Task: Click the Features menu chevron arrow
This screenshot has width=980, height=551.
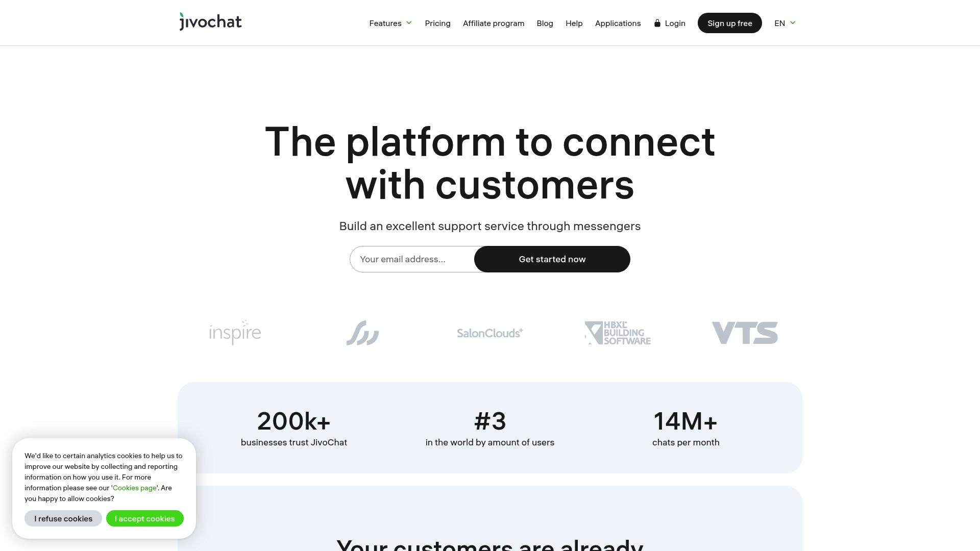Action: (408, 23)
